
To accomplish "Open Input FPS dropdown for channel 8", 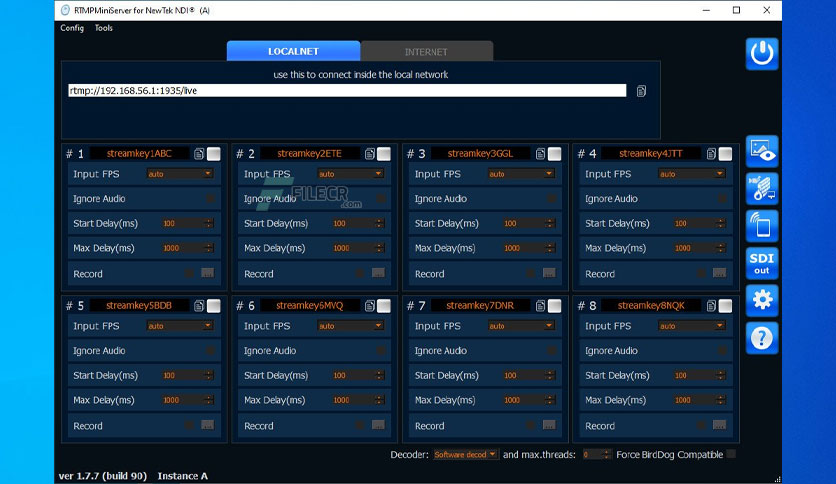I will pos(690,326).
